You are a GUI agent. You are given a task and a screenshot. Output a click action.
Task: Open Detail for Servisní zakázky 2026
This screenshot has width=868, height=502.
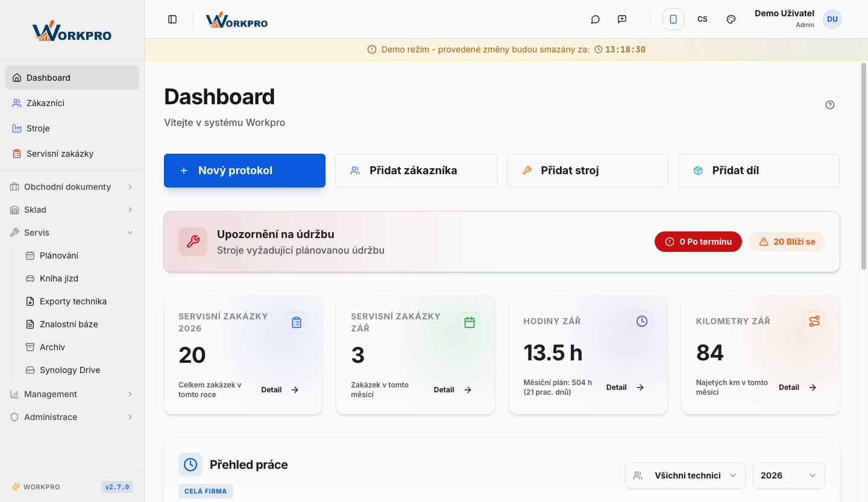click(280, 390)
